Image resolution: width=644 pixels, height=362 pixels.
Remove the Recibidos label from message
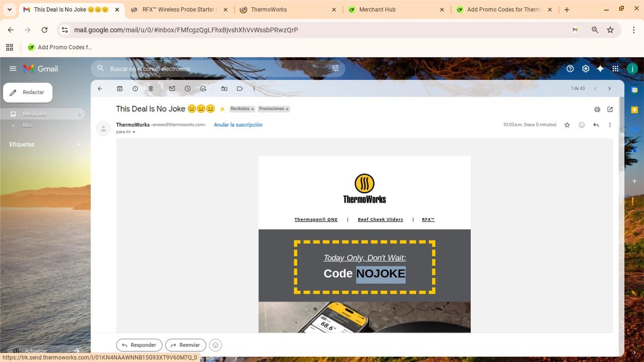(x=252, y=109)
